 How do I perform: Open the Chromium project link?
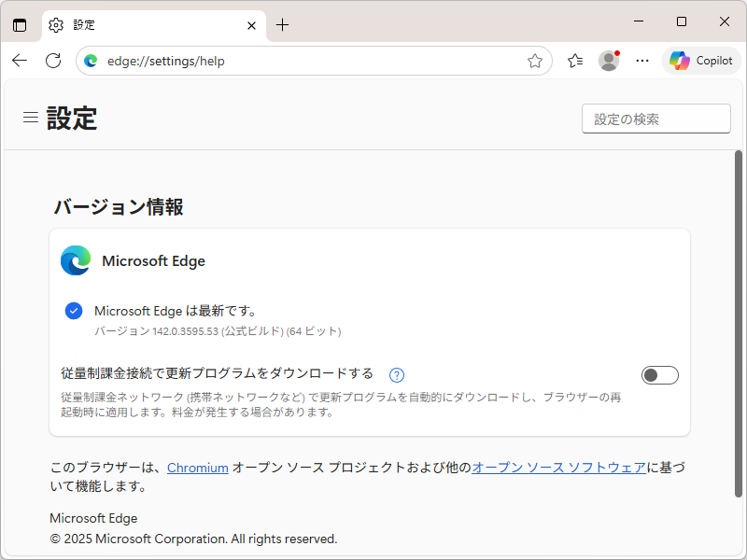(197, 467)
